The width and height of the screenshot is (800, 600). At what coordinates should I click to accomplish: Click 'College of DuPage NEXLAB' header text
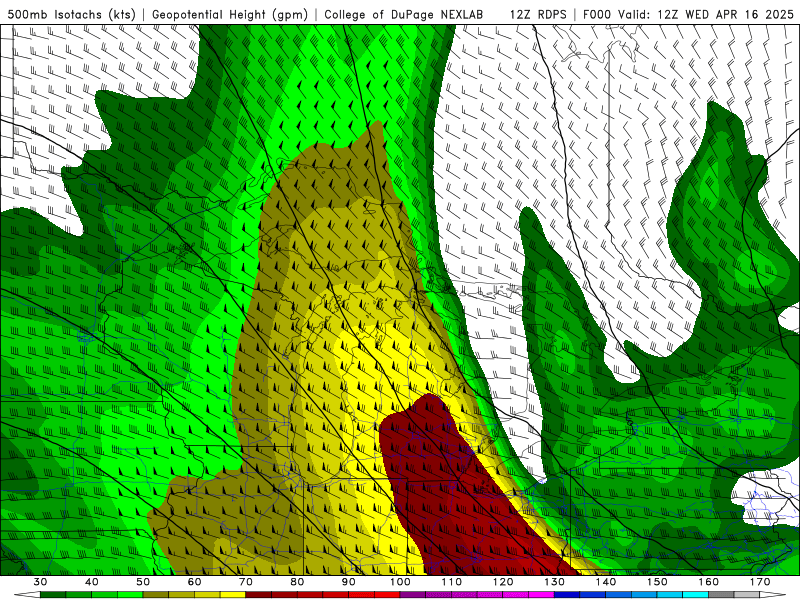pyautogui.click(x=404, y=14)
